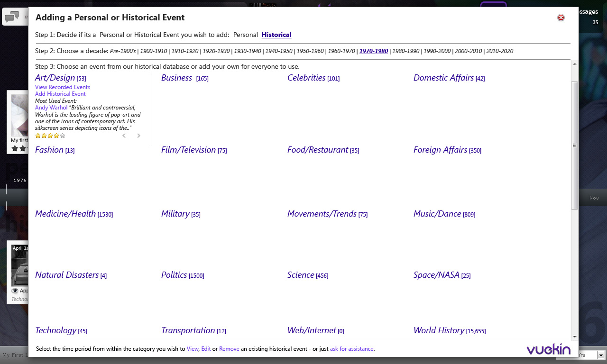
Task: Open the Business category
Action: [x=176, y=78]
